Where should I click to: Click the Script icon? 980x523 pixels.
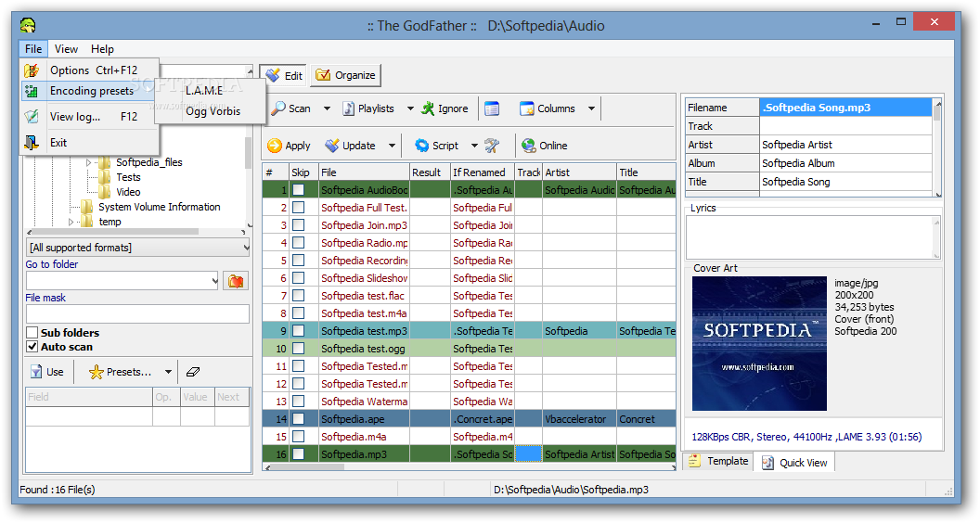422,146
